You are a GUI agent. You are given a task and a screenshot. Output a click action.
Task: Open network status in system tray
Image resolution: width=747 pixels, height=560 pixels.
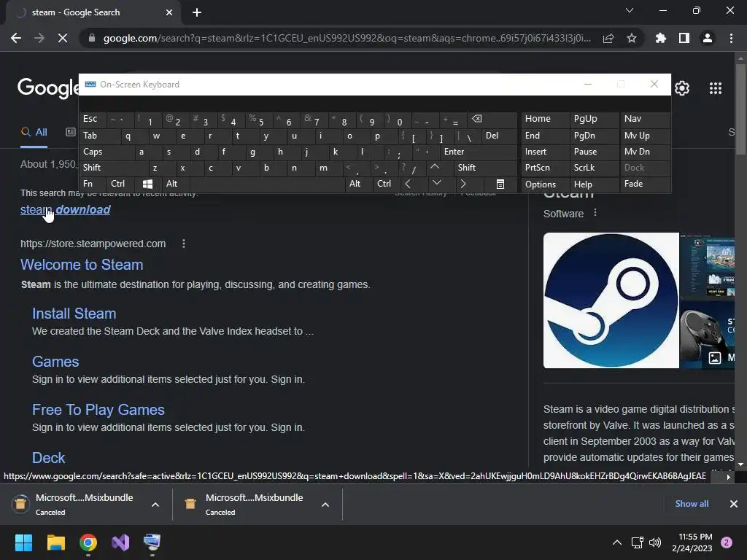637,542
